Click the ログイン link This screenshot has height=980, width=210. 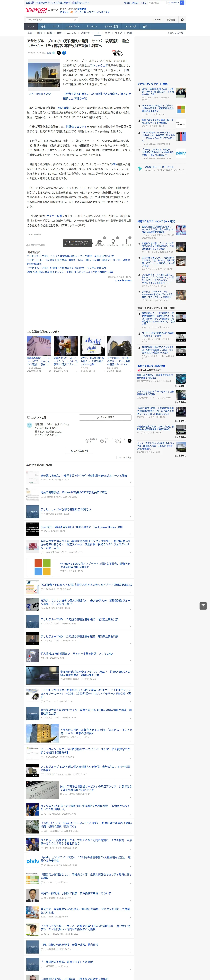(x=64, y=12)
